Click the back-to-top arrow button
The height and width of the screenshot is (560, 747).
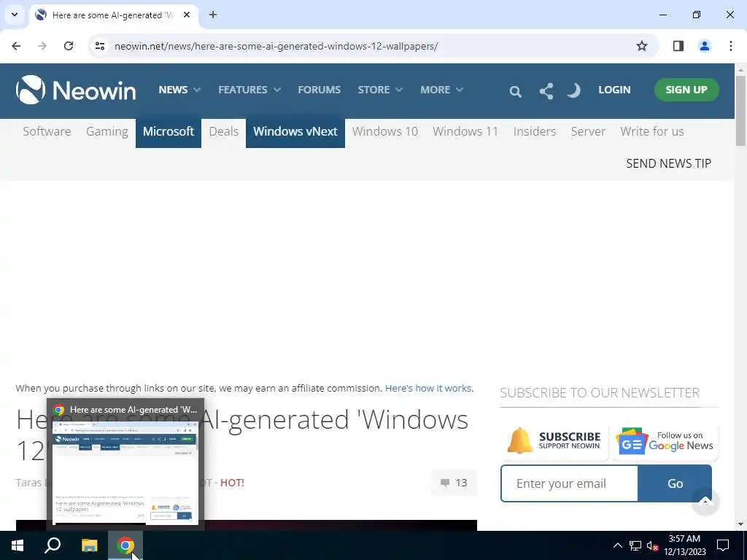[x=705, y=501]
